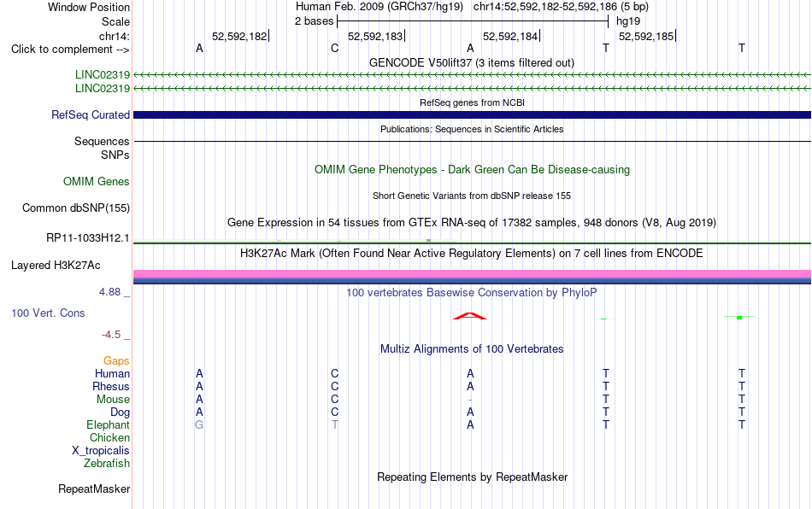Click the Elephant row's G base

pos(199,424)
